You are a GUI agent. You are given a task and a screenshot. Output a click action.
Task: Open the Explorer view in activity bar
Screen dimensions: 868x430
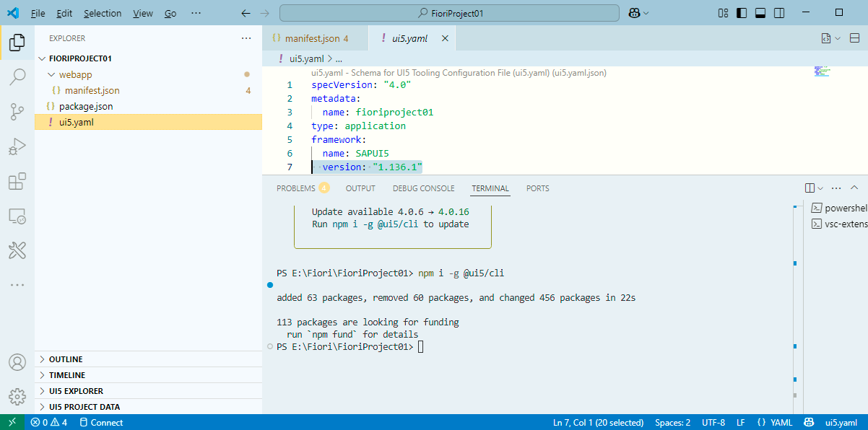17,43
